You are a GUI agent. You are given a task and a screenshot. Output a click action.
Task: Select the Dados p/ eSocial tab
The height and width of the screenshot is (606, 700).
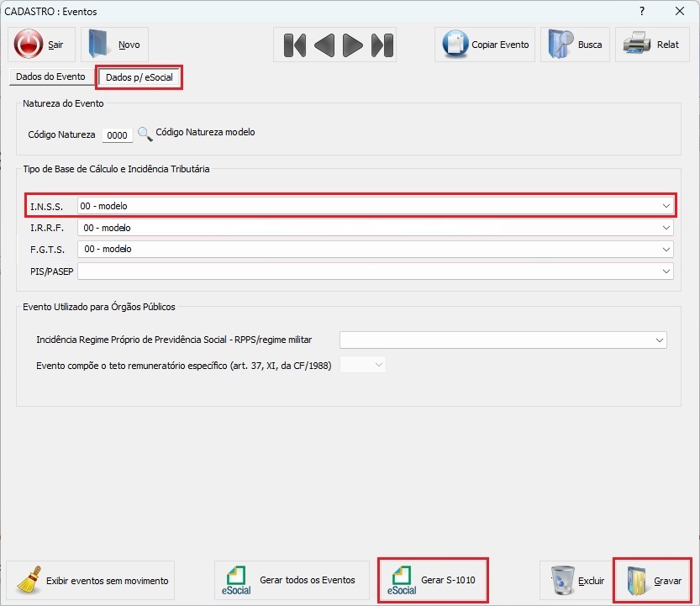coord(139,77)
